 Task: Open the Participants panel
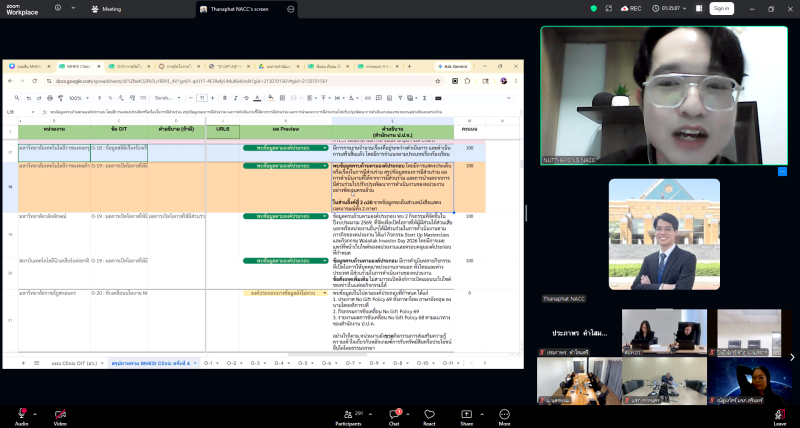point(349,417)
